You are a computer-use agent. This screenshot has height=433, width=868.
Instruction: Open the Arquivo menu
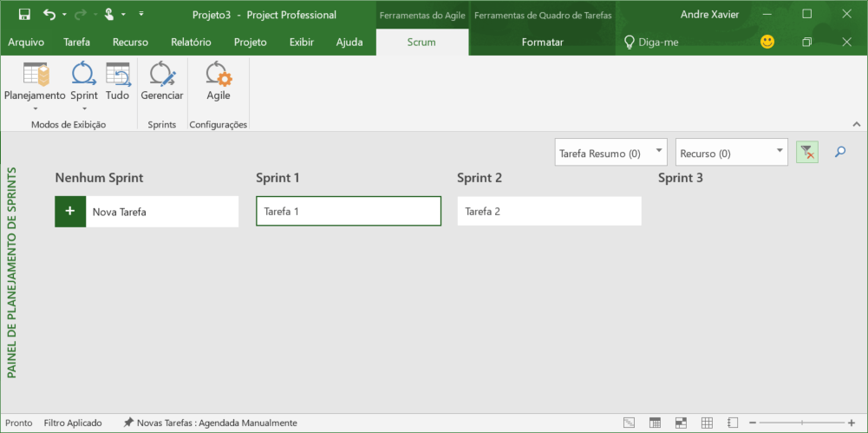[26, 42]
